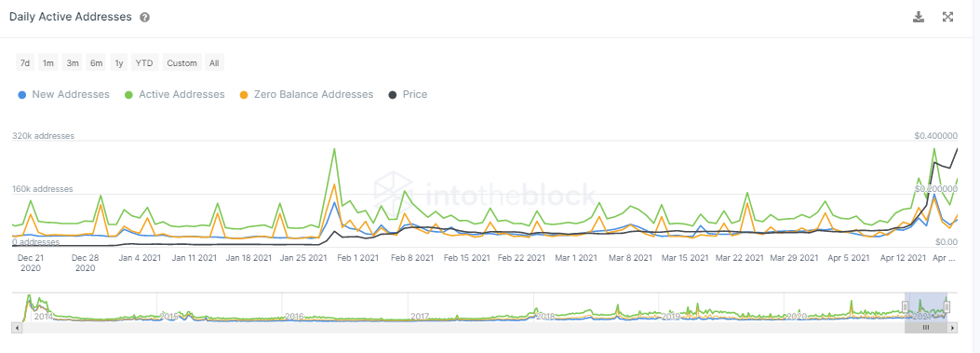
Task: Click the 320k addresses axis label
Action: (44, 136)
